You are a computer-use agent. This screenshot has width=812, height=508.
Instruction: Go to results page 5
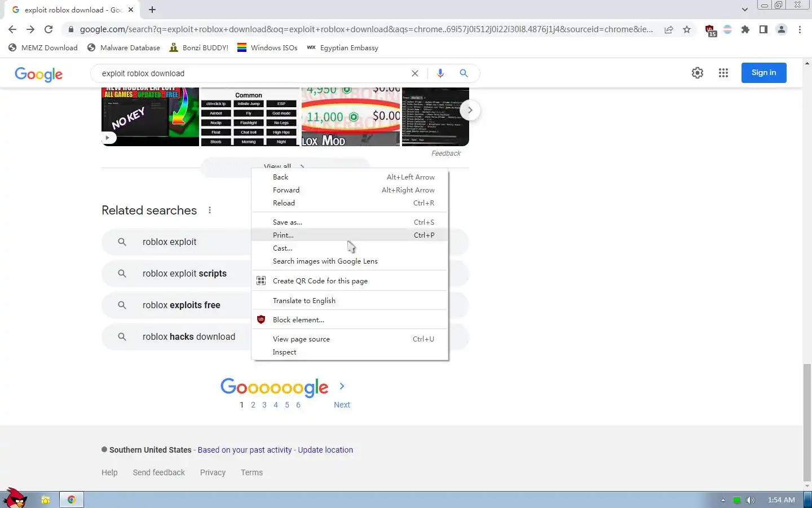click(x=287, y=405)
